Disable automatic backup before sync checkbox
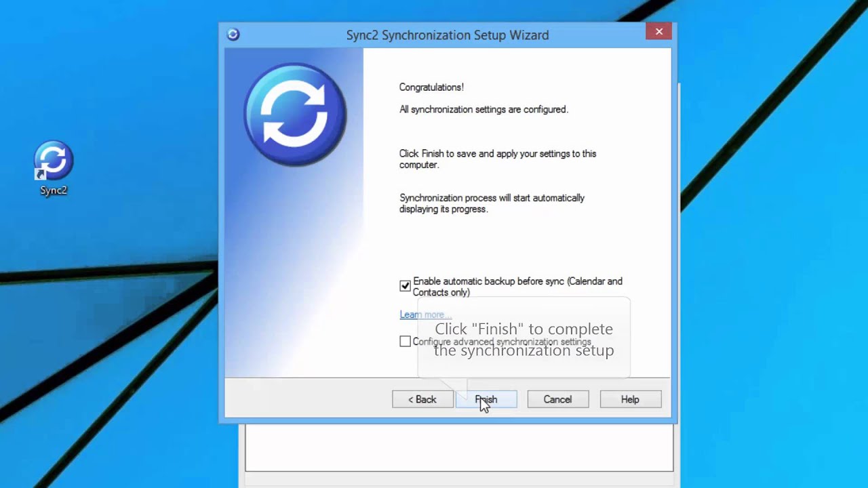 pyautogui.click(x=405, y=286)
